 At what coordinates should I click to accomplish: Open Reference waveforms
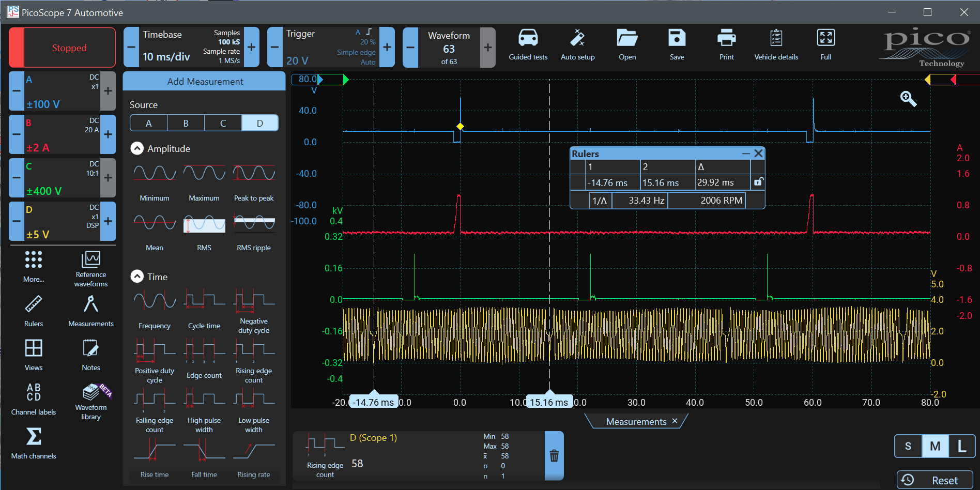[x=91, y=269]
